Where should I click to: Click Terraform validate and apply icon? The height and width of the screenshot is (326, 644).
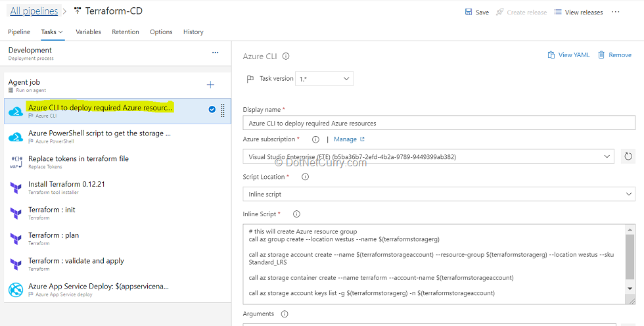pos(16,264)
